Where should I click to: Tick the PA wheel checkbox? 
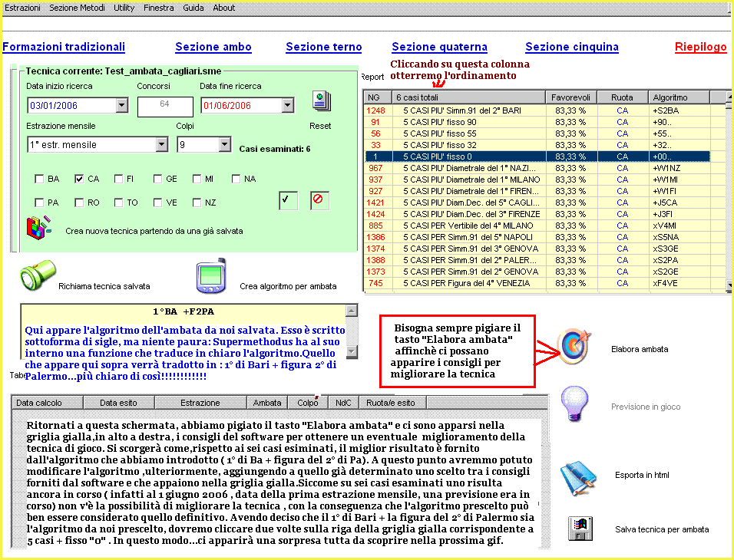coord(39,203)
